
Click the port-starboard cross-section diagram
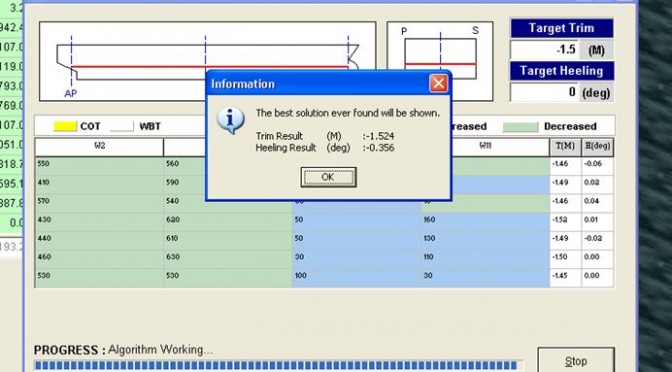(440, 61)
